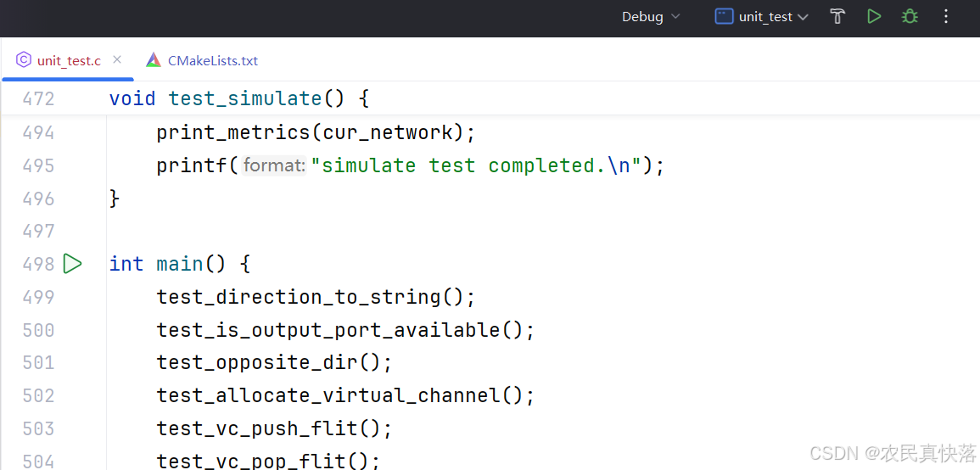Toggle a breakpoint on line number 495

38,165
